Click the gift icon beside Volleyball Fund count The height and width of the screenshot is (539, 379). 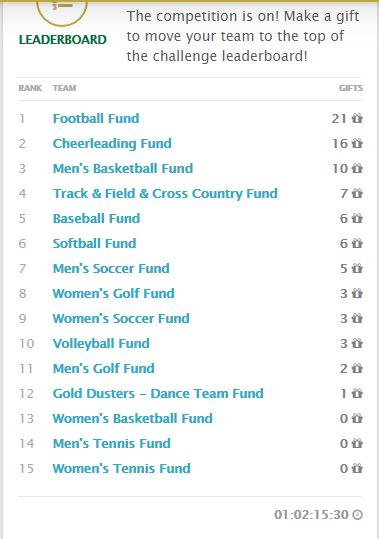click(x=357, y=343)
